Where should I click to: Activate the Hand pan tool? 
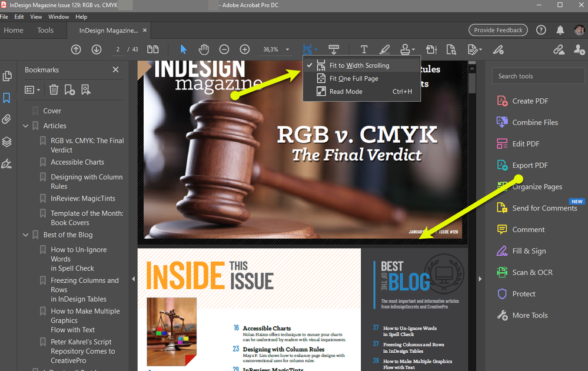[x=204, y=49]
